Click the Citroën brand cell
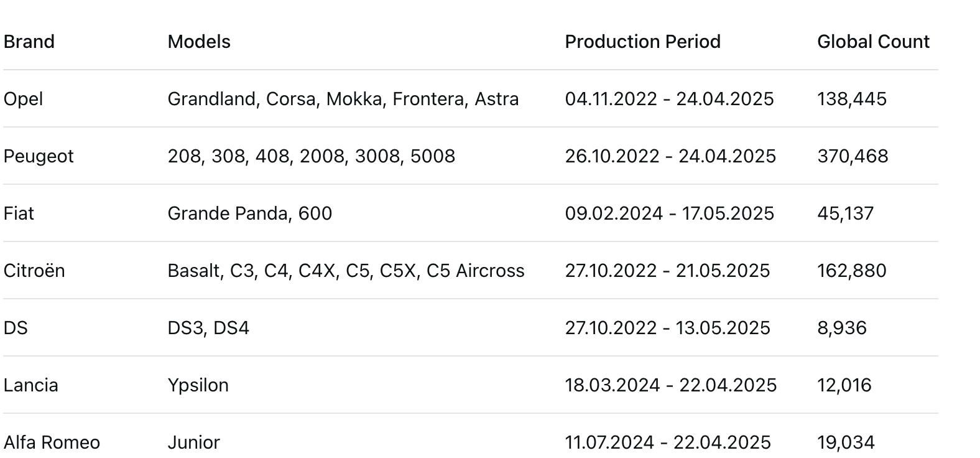Screen dimensions: 980x458 [x=34, y=271]
